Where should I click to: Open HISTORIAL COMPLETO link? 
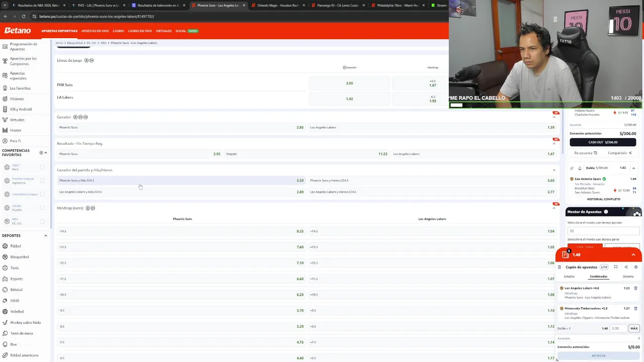[603, 199]
